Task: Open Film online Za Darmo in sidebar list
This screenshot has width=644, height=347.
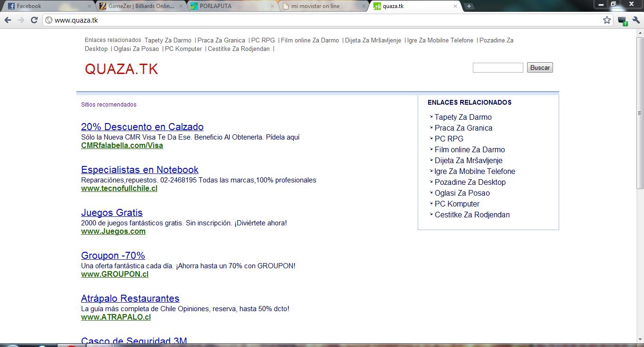Action: [470, 150]
